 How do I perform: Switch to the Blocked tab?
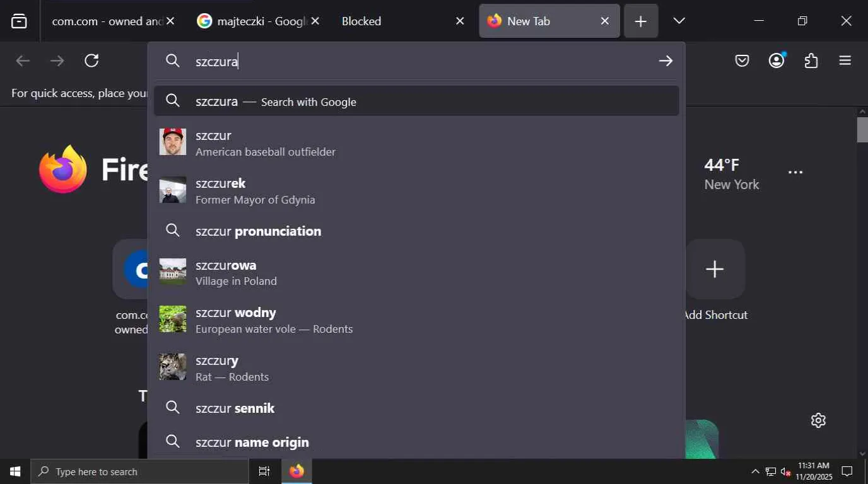(391, 21)
